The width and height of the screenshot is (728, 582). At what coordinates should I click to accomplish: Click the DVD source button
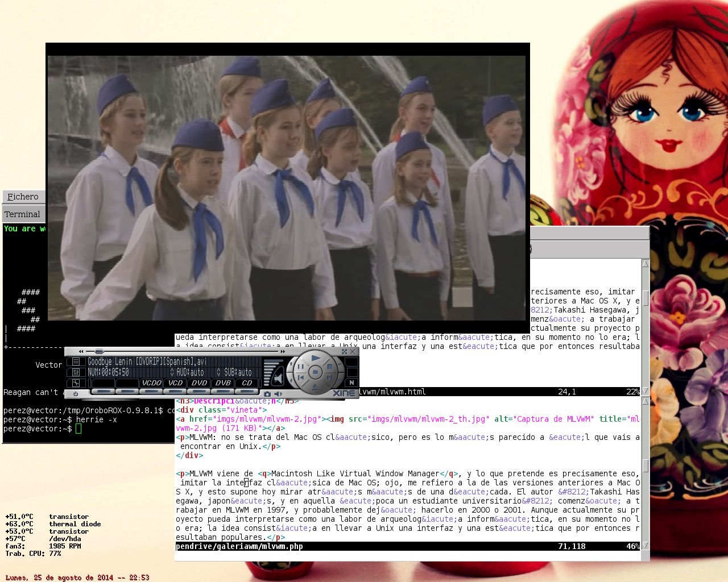[199, 383]
